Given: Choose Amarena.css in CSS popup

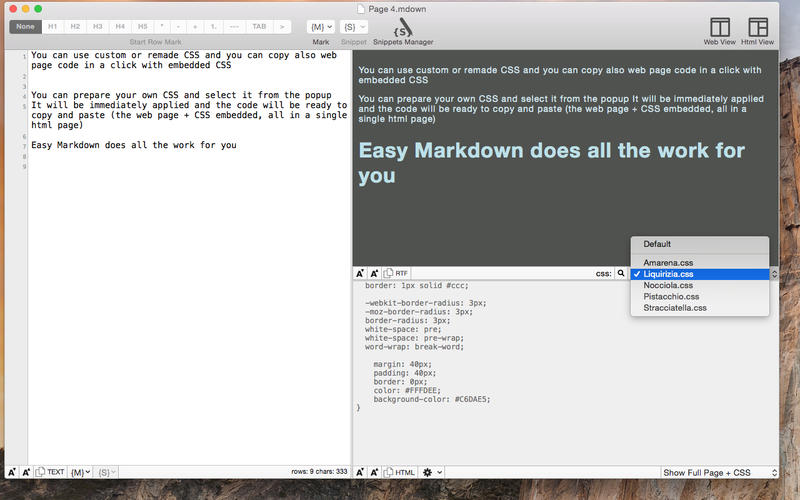Looking at the screenshot, I should [x=700, y=263].
